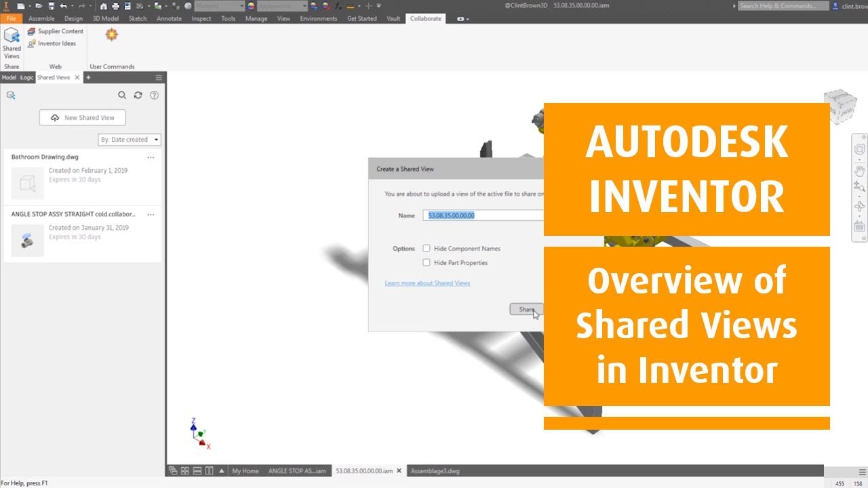
Task: Undo the last action
Action: [x=63, y=5]
